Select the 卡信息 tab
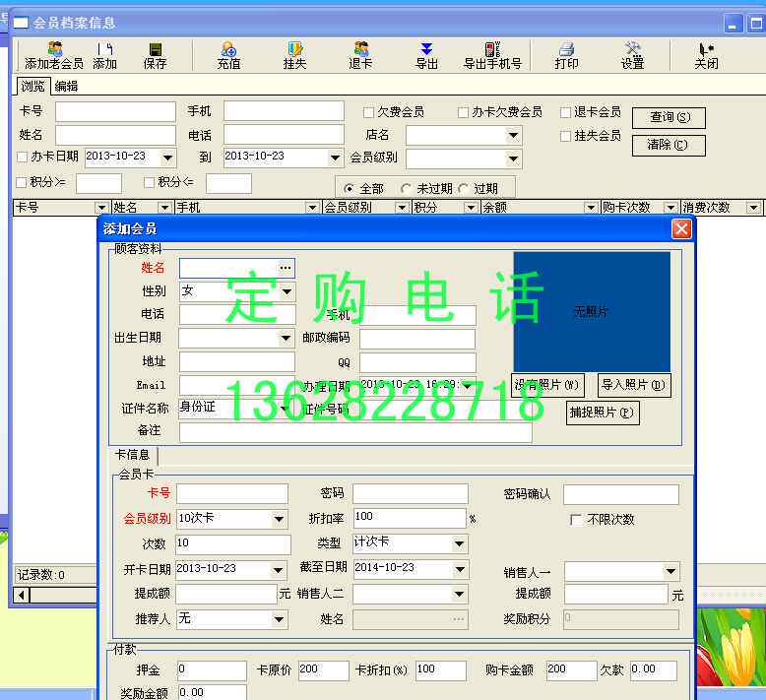766x700 pixels. pos(132,455)
